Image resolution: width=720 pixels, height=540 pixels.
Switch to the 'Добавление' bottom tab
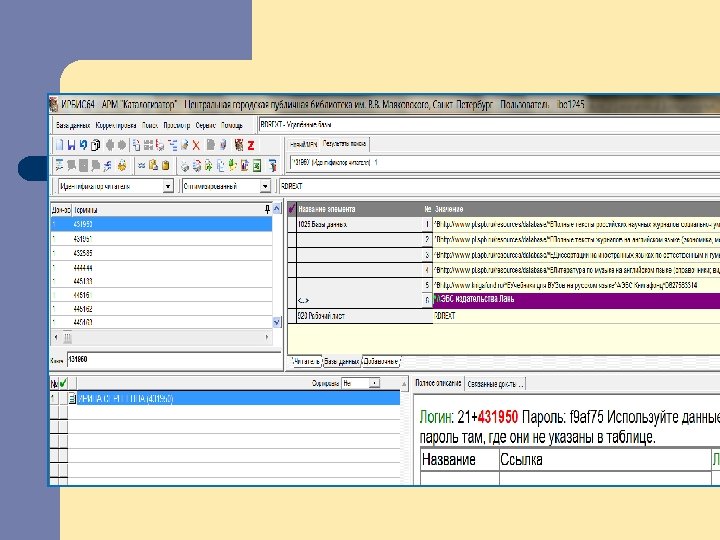pos(381,361)
